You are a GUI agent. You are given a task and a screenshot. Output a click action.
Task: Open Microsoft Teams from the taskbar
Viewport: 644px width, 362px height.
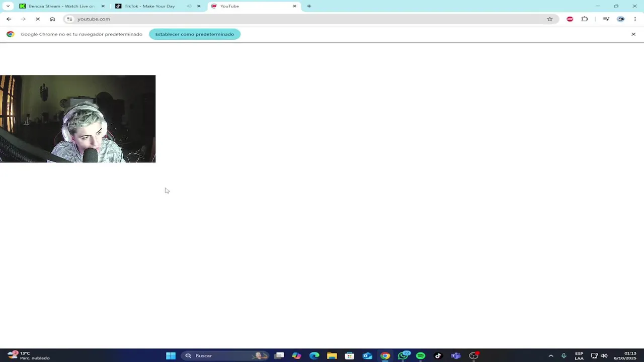(x=456, y=356)
